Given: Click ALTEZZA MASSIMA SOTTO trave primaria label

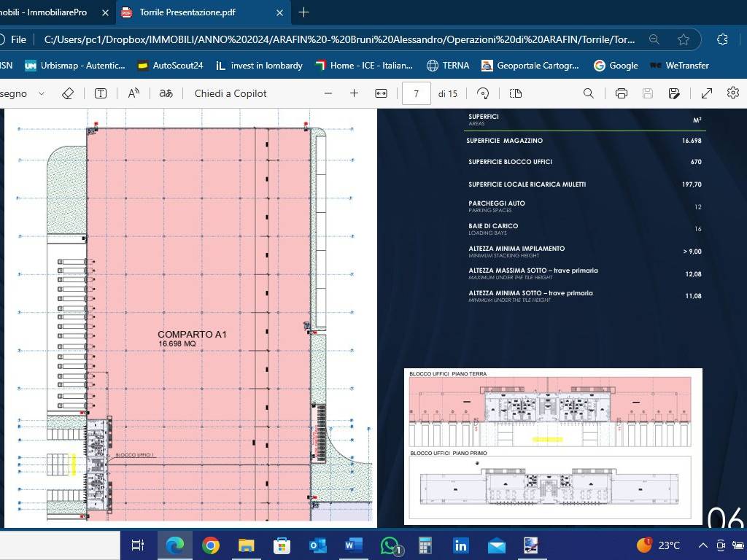Looking at the screenshot, I should (533, 271).
